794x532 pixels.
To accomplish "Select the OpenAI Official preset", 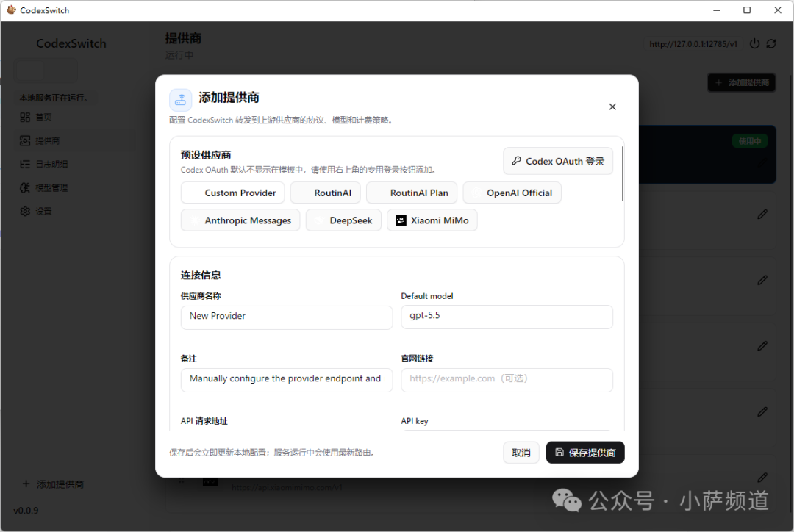I will tap(512, 193).
